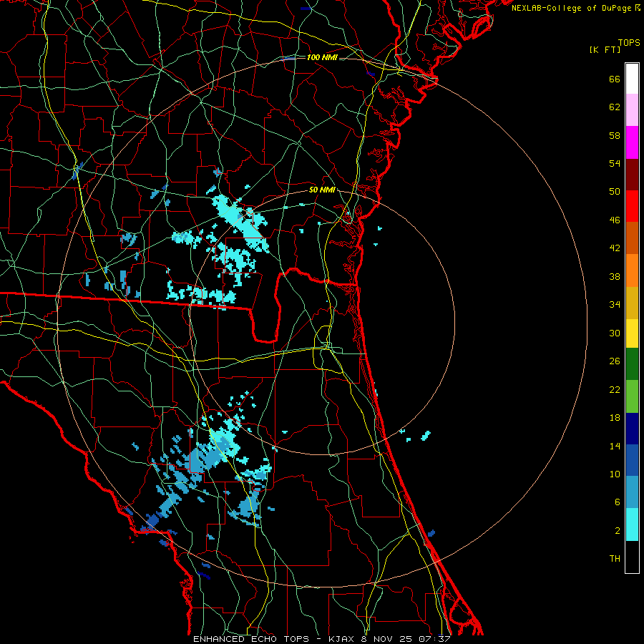The height and width of the screenshot is (644, 644).
Task: Click the black TH swatch at legend bottom
Action: (632, 557)
